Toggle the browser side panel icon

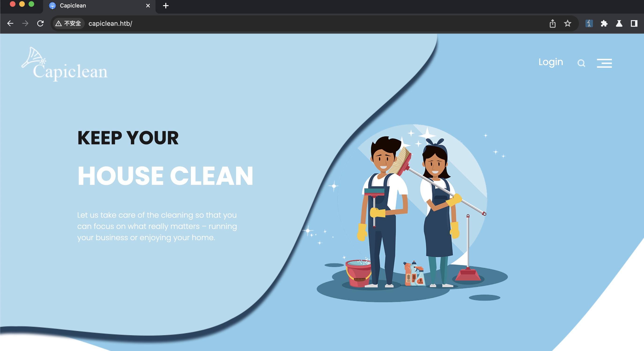[x=634, y=23]
